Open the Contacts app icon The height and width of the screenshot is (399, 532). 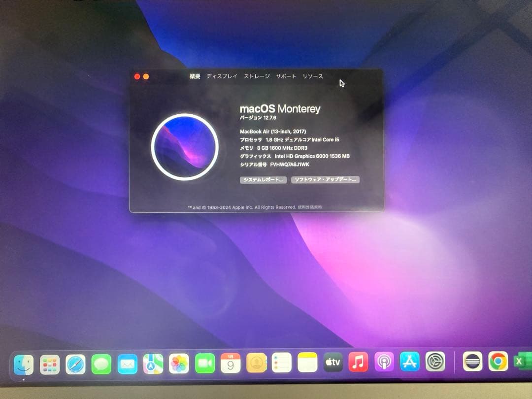pos(257,363)
